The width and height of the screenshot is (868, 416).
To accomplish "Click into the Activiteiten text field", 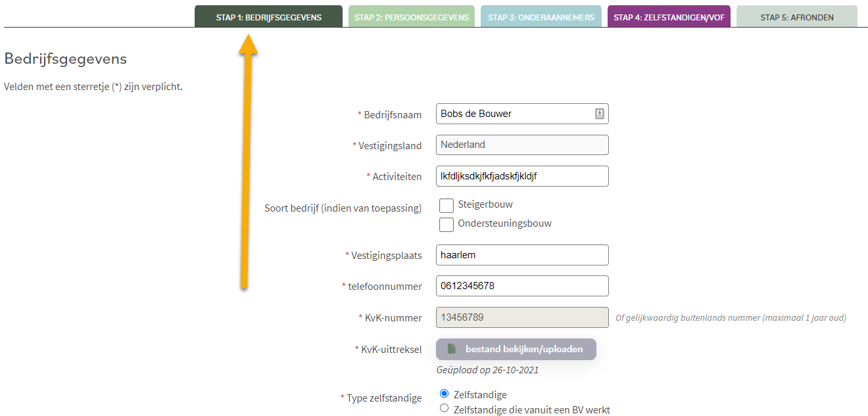I will [522, 176].
